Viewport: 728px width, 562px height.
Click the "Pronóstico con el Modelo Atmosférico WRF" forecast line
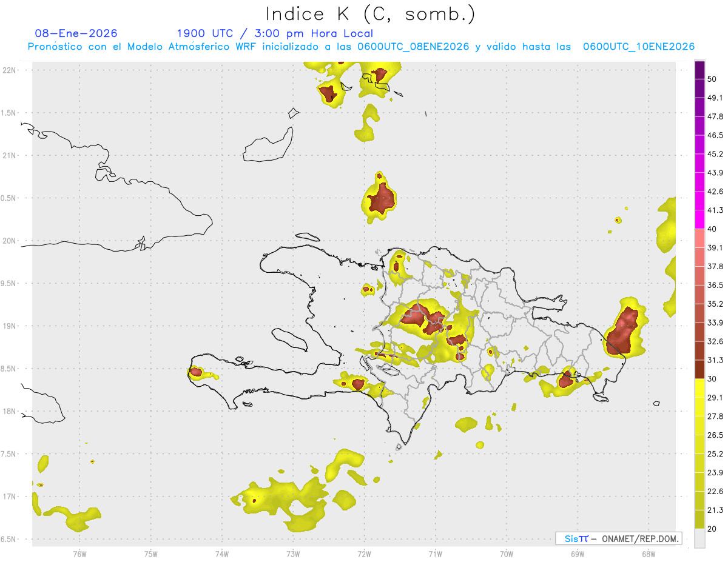point(361,47)
